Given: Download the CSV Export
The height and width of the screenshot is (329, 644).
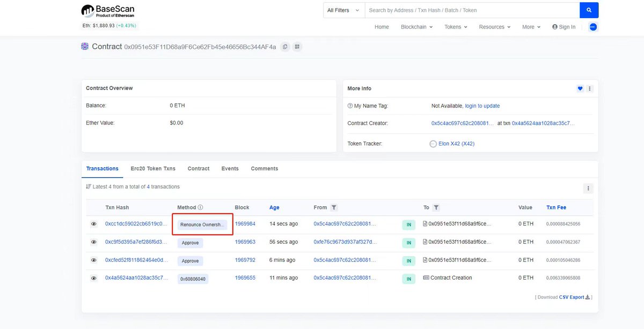Looking at the screenshot, I should 575,297.
